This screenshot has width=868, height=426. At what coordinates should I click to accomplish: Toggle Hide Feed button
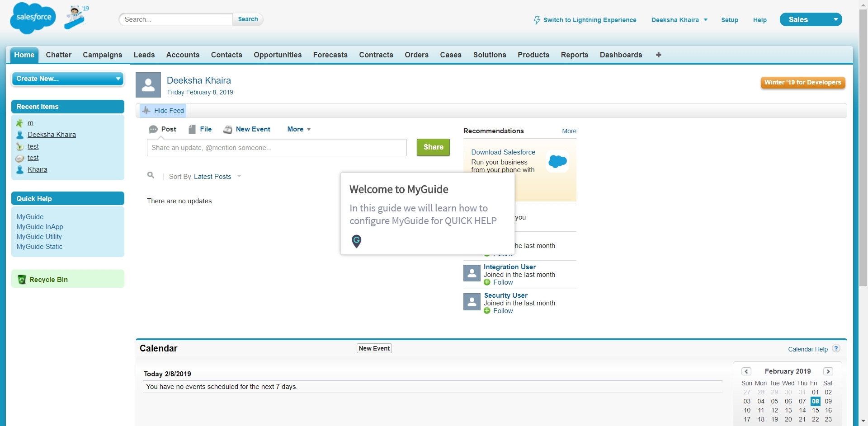(163, 111)
